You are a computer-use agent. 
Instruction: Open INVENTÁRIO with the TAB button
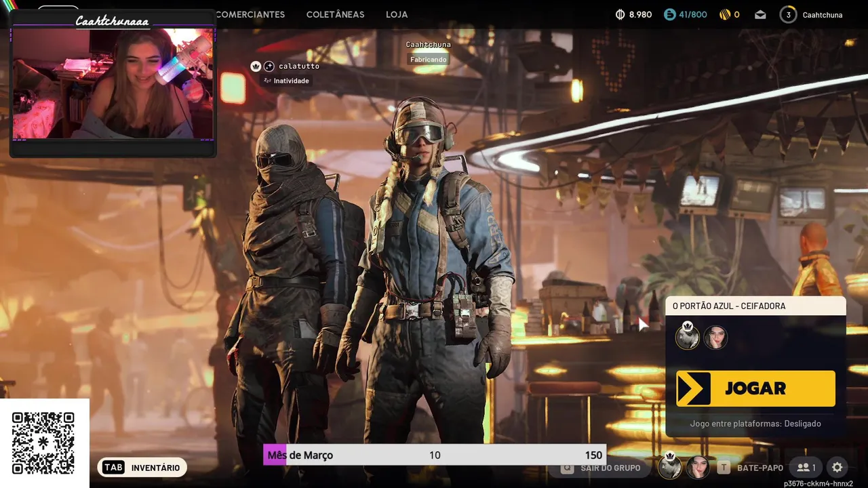pos(142,468)
